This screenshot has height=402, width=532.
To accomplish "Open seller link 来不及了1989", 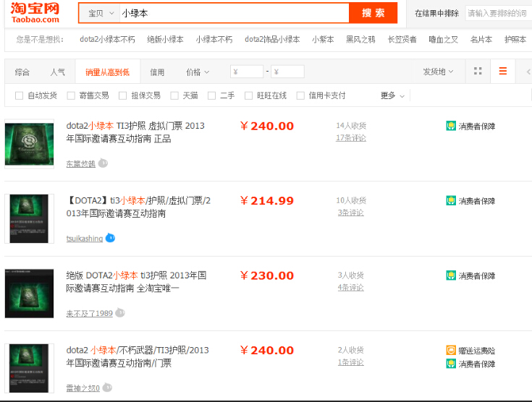I will 89,313.
